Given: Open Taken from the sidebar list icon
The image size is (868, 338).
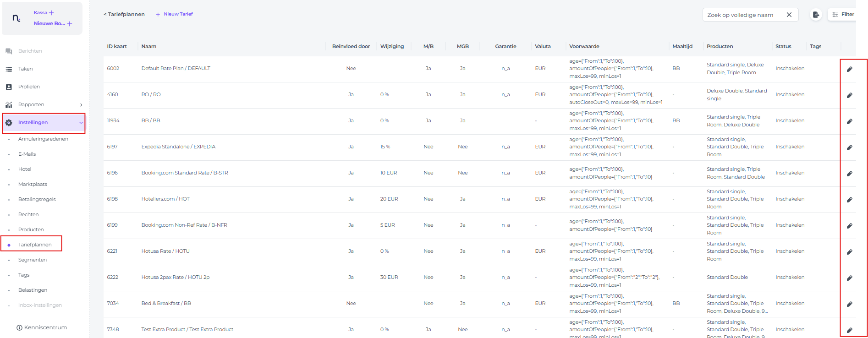Looking at the screenshot, I should (x=9, y=69).
